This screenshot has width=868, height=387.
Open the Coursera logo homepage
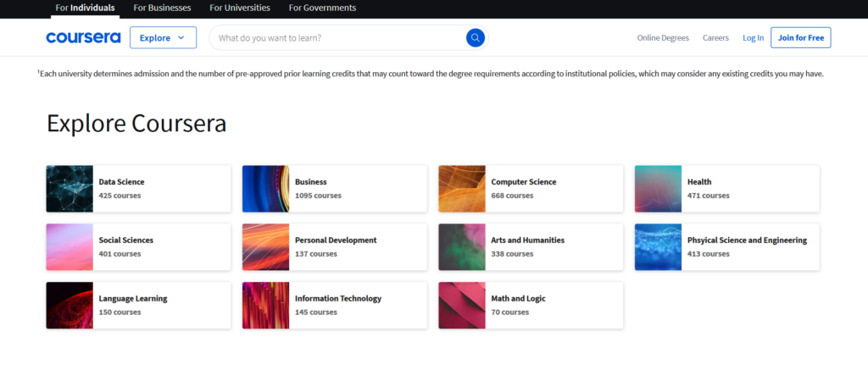click(83, 37)
